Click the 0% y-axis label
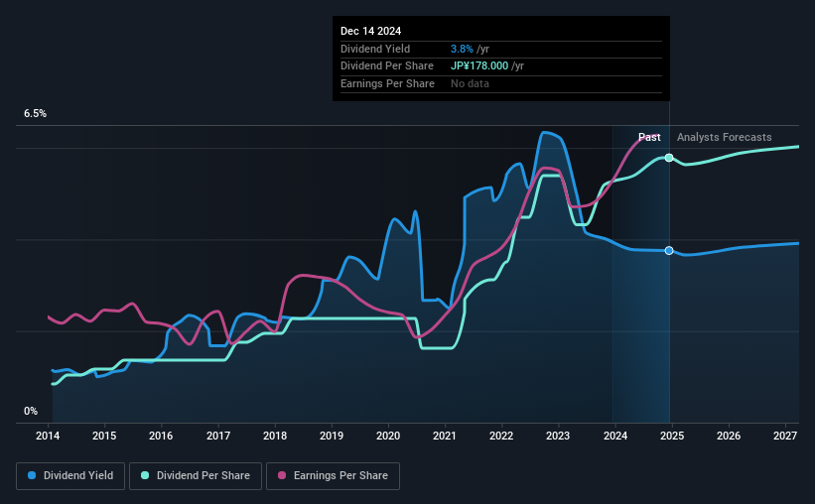 pyautogui.click(x=31, y=411)
